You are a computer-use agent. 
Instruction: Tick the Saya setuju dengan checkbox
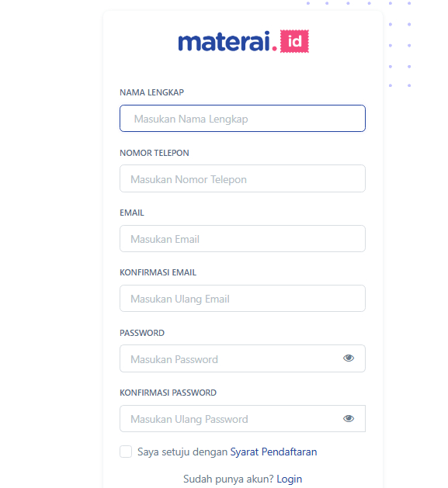tap(126, 452)
